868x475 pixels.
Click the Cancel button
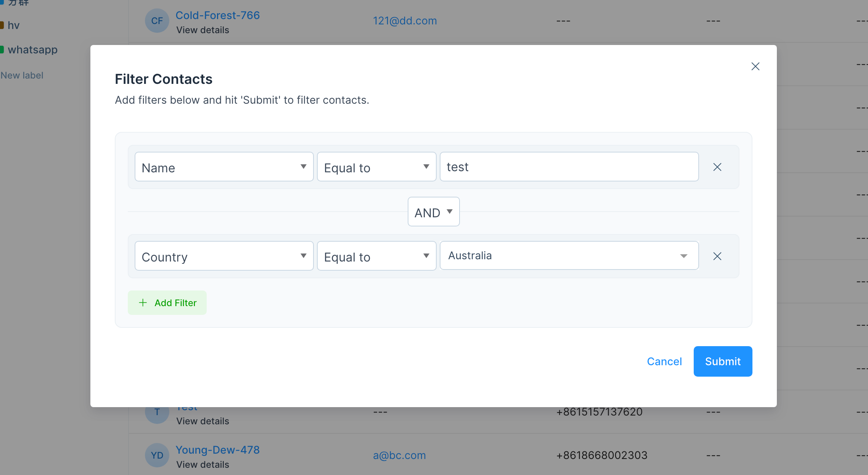pyautogui.click(x=664, y=361)
